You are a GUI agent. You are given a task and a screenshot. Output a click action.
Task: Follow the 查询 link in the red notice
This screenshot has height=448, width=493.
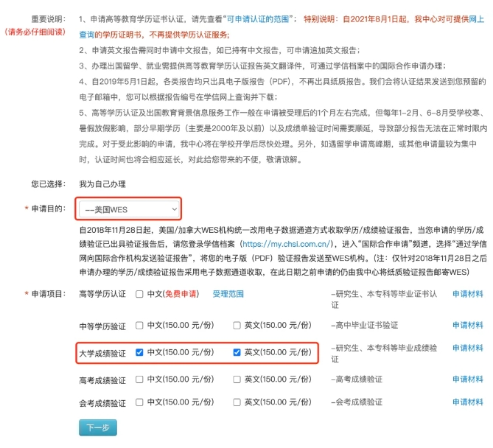click(87, 35)
